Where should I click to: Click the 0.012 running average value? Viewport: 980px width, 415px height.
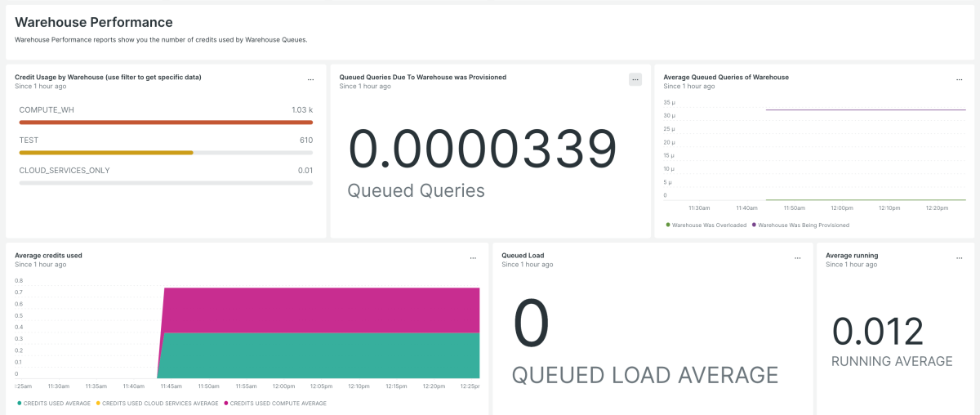coord(878,332)
